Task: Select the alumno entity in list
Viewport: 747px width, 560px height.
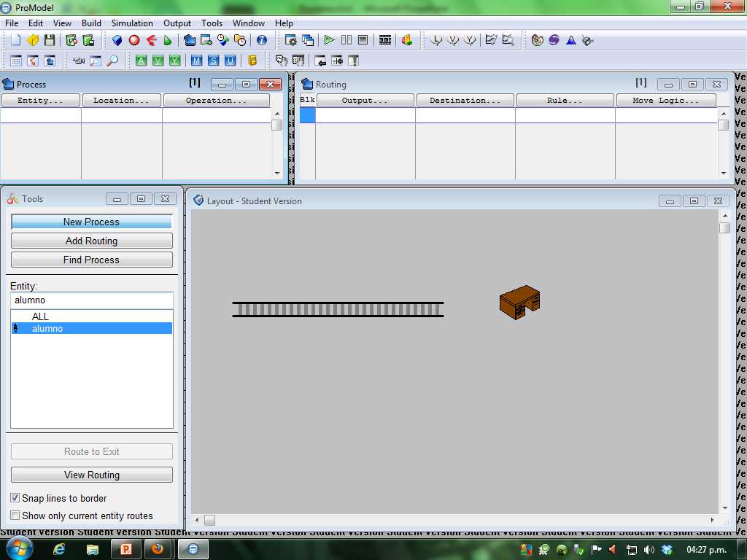Action: [47, 329]
